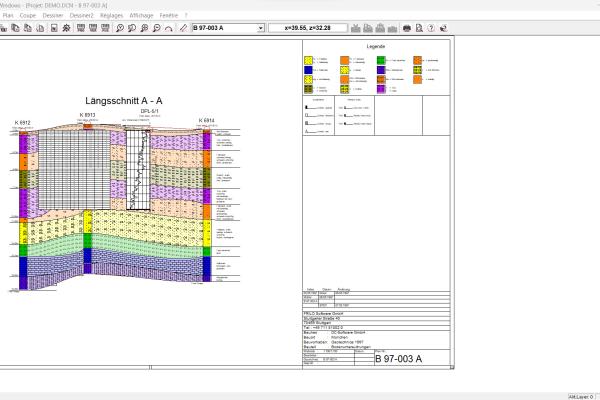Click the printer icon in toolbar

tap(407, 28)
